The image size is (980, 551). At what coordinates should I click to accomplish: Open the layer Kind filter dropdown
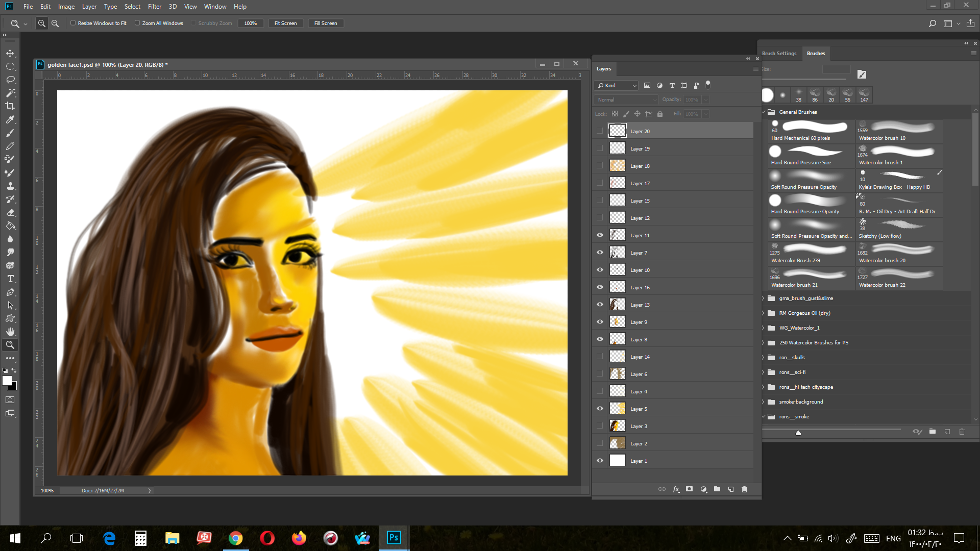pyautogui.click(x=617, y=86)
